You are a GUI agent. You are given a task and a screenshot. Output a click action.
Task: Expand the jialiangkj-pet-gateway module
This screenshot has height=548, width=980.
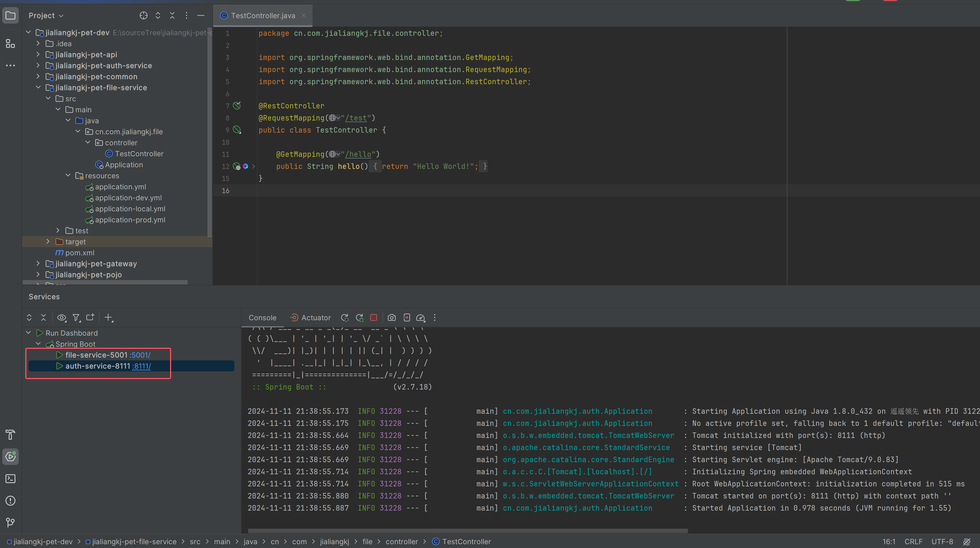(39, 263)
